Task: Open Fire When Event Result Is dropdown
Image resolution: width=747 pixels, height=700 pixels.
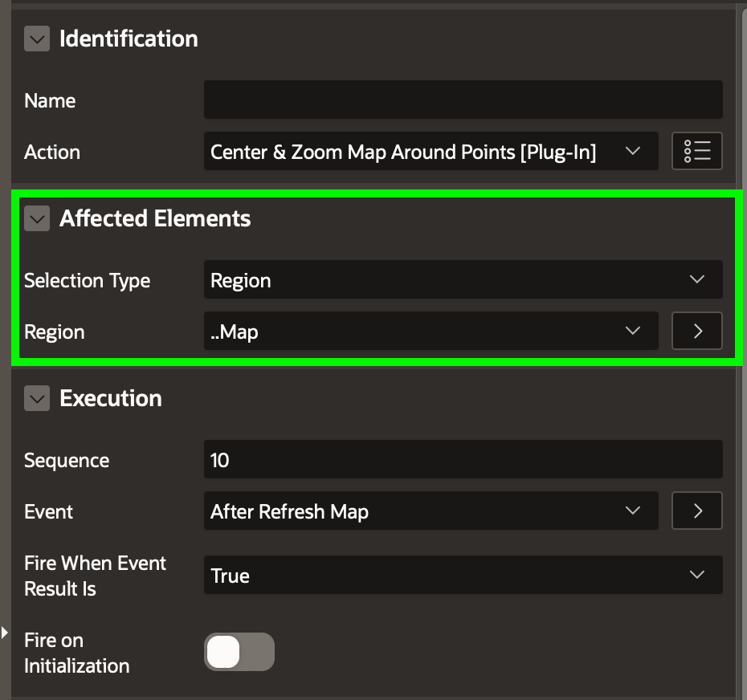Action: [463, 576]
